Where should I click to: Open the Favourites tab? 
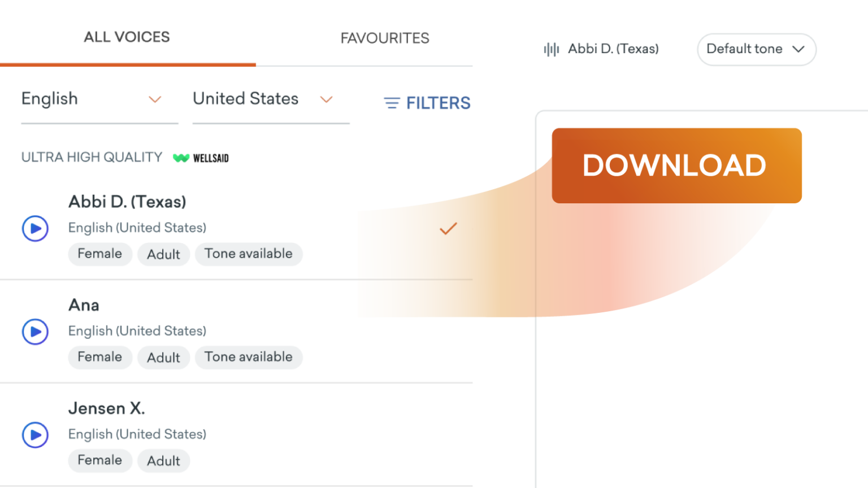[385, 38]
